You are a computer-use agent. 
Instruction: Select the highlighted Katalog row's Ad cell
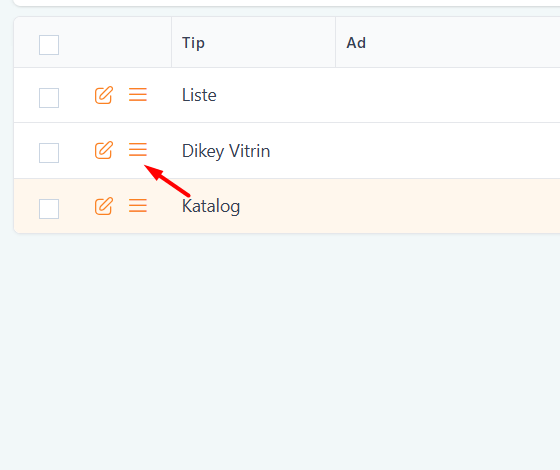point(448,206)
